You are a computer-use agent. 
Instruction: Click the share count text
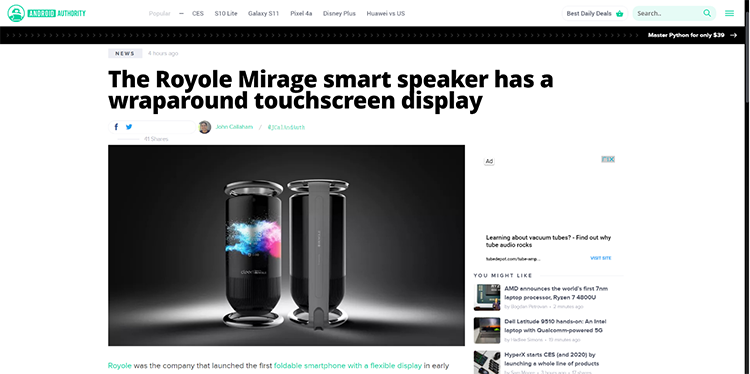tap(156, 139)
